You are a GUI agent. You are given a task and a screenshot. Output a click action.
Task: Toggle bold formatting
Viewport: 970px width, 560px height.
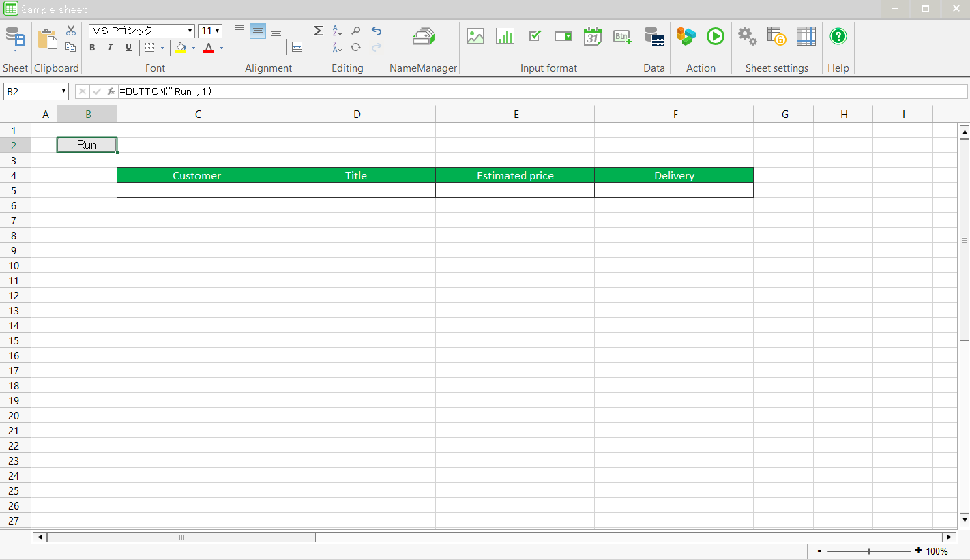click(92, 48)
